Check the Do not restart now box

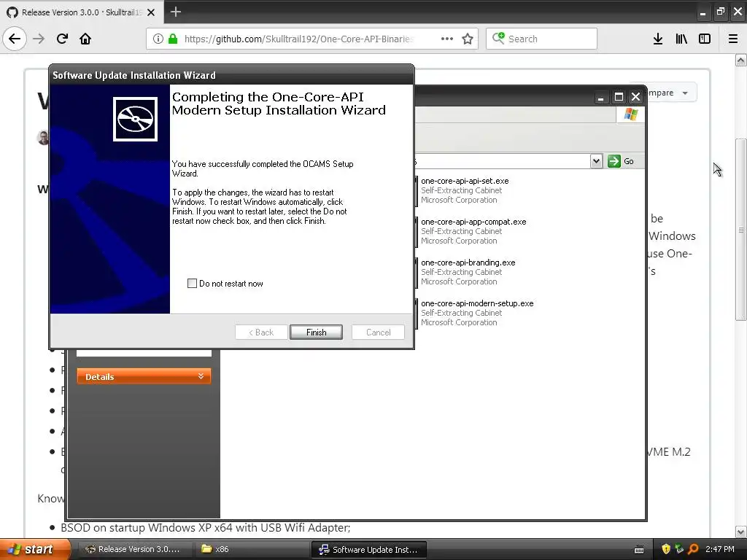pyautogui.click(x=192, y=284)
